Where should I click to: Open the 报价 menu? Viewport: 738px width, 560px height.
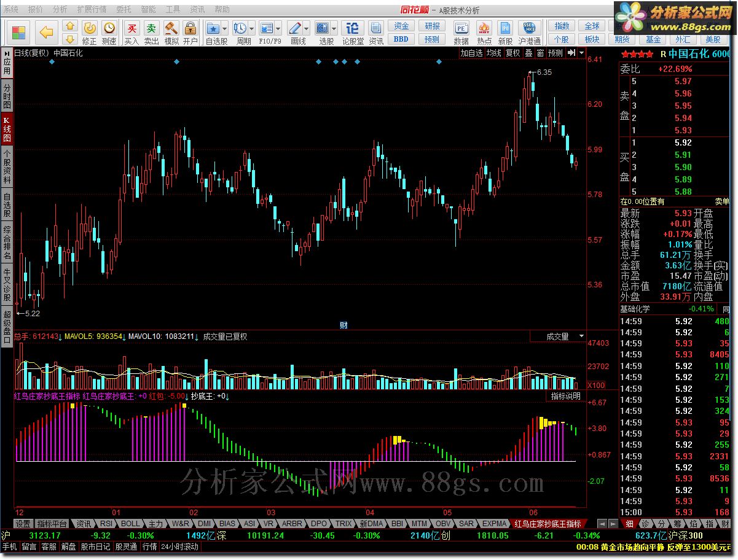pos(36,10)
